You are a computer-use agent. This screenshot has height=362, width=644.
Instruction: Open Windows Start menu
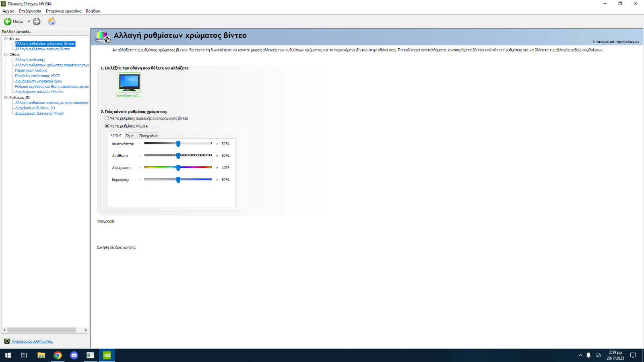[x=8, y=355]
